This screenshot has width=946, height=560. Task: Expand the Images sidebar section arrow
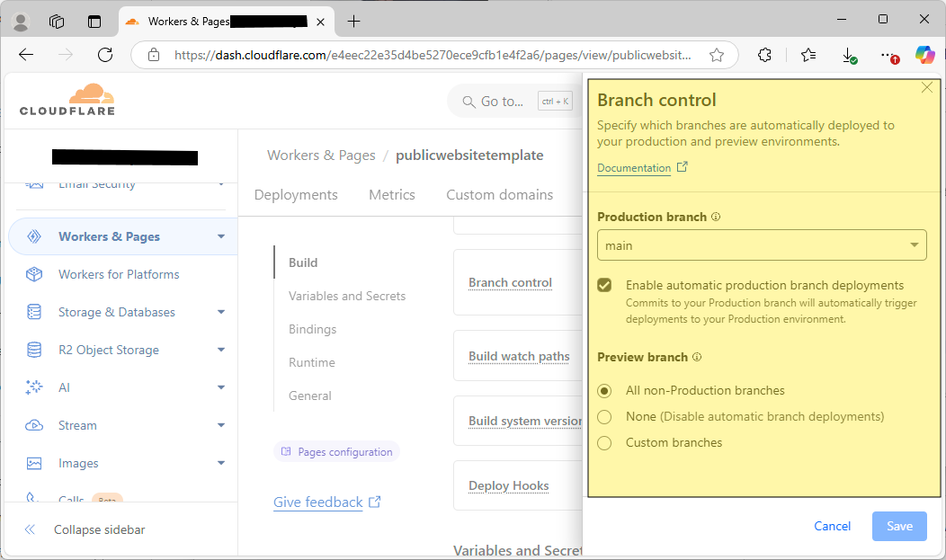click(x=221, y=463)
